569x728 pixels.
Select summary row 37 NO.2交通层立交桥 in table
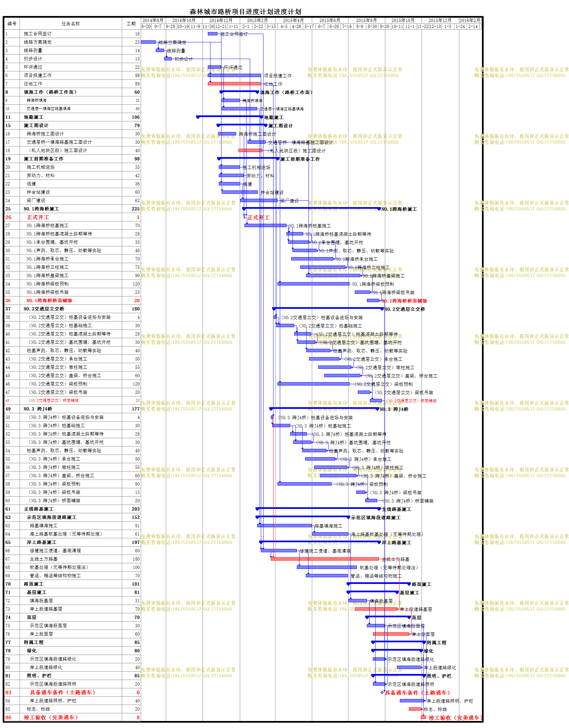72,309
